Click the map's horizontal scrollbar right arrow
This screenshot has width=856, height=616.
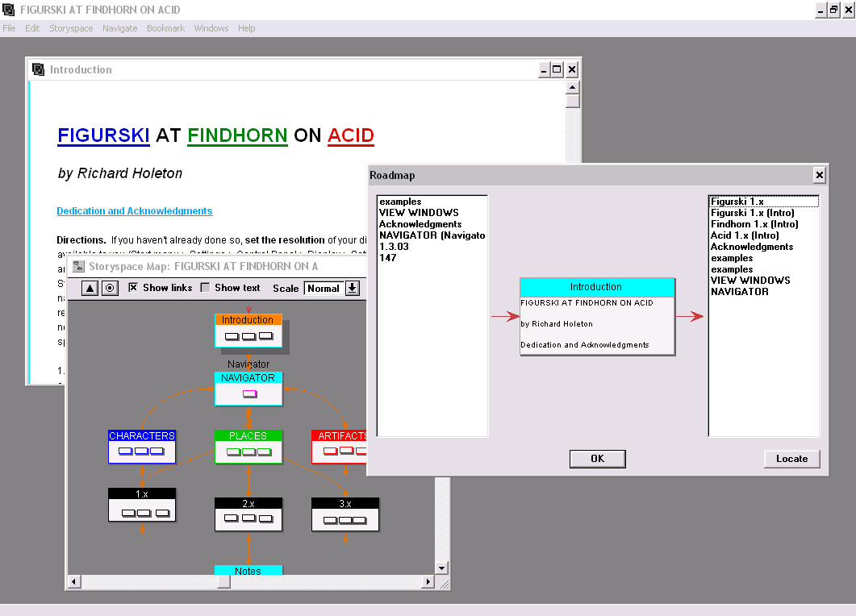428,582
